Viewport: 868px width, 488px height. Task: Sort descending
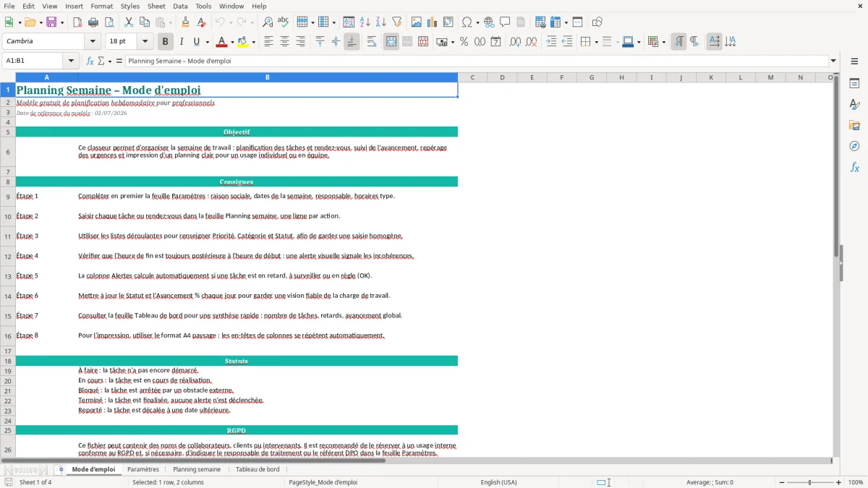[380, 22]
